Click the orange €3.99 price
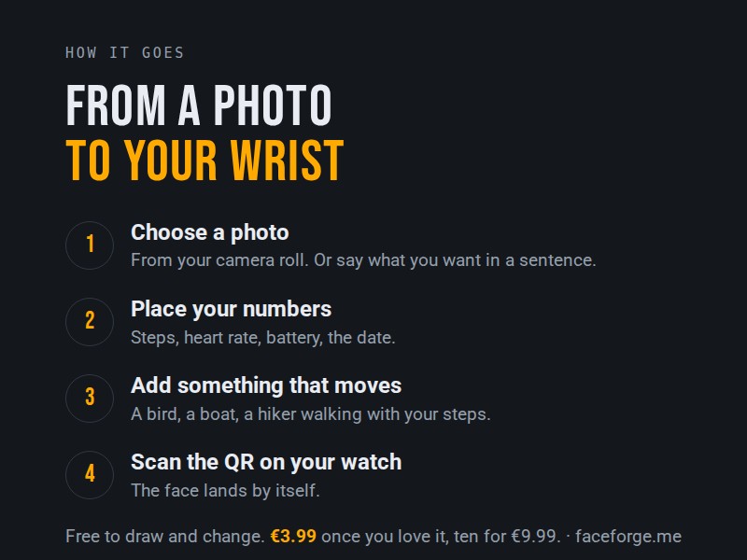The image size is (747, 560). [293, 536]
